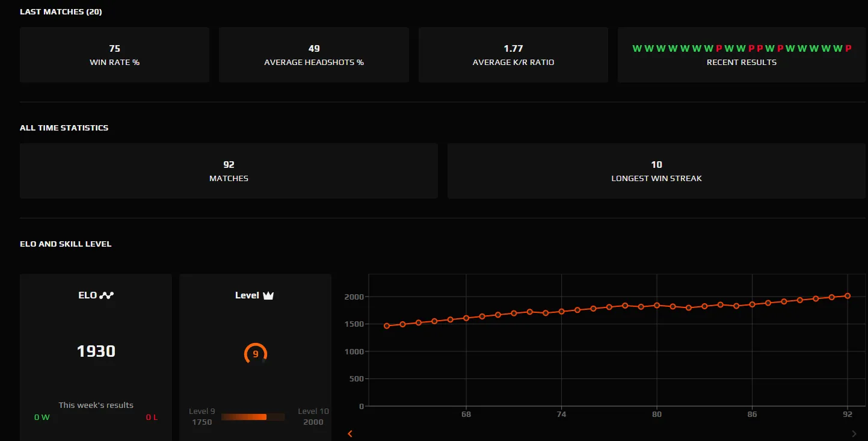Click the green 0 W weekly result label

click(x=41, y=417)
